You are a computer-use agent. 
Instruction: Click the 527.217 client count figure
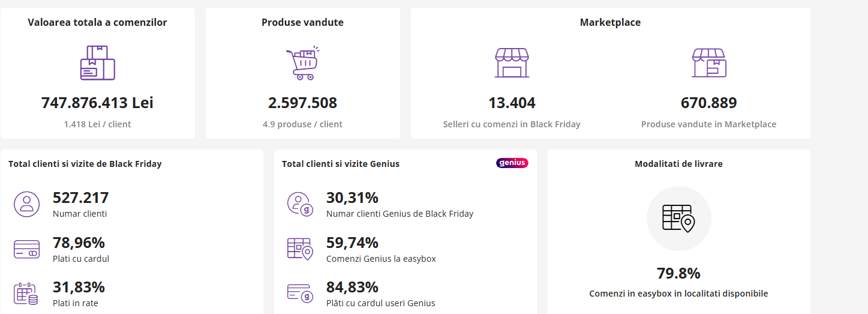point(80,198)
